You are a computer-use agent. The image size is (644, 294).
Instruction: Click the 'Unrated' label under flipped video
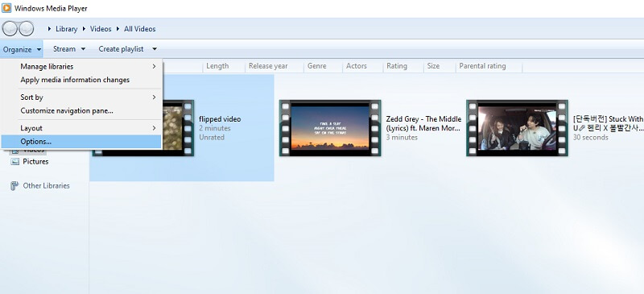point(212,138)
